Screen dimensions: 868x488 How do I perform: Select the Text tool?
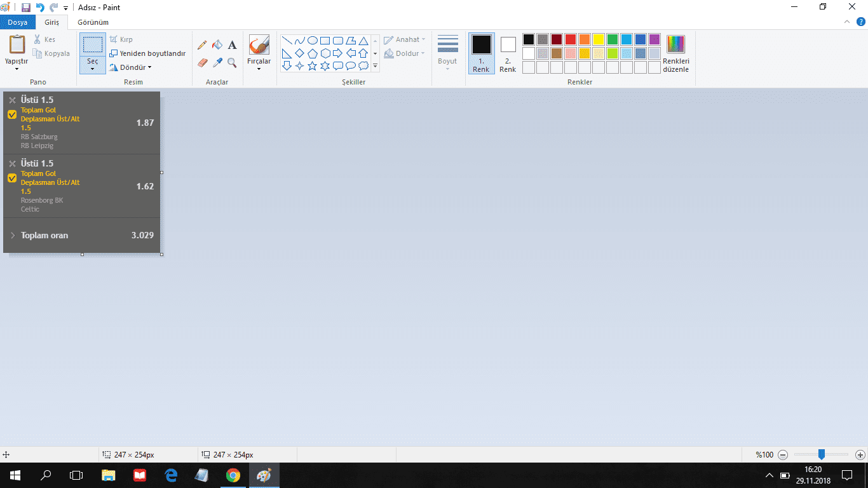[232, 45]
